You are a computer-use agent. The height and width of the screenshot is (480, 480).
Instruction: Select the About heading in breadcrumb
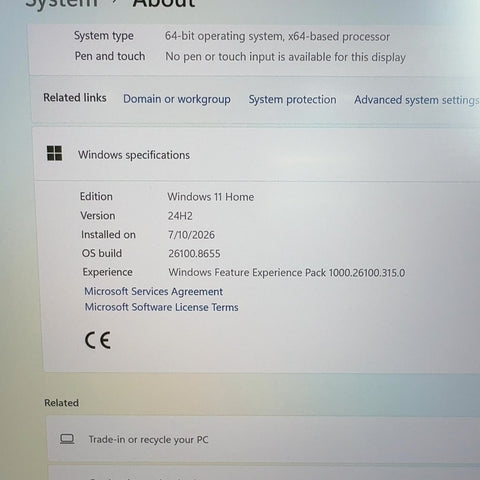pyautogui.click(x=163, y=3)
